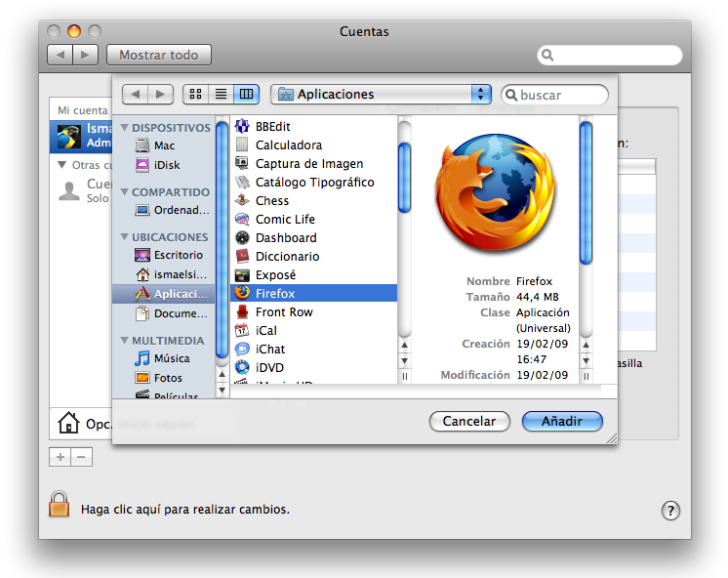Click the Cuentas window search field
728x578 pixels.
tap(610, 55)
